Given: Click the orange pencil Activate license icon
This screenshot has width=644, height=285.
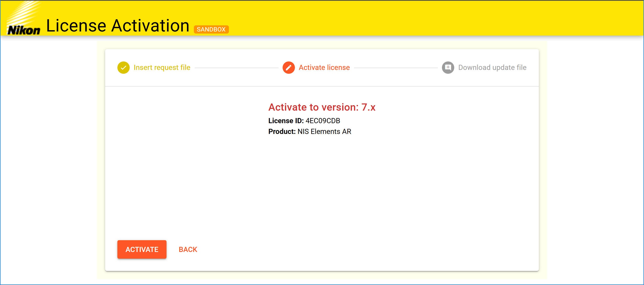Looking at the screenshot, I should point(289,68).
